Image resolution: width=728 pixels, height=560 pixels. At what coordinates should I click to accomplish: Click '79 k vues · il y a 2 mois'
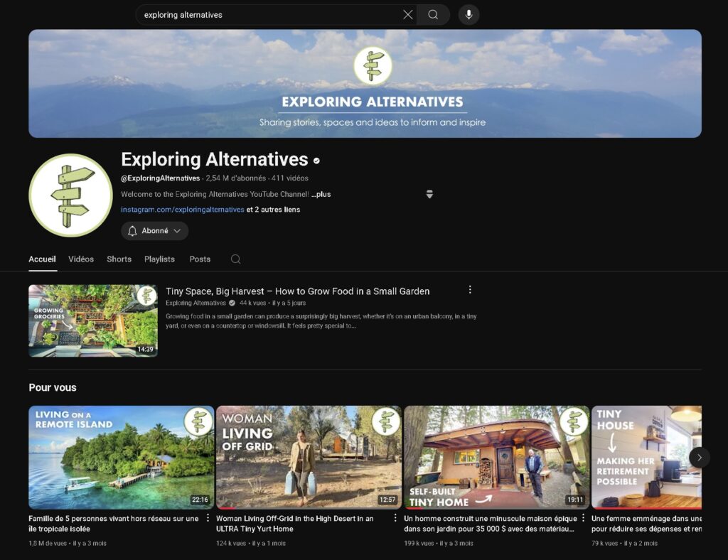624,543
